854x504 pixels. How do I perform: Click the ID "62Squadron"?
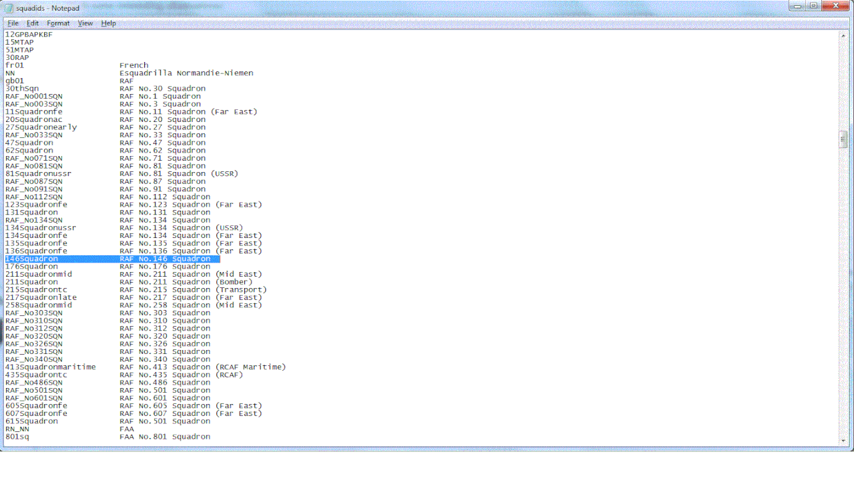[x=29, y=151]
